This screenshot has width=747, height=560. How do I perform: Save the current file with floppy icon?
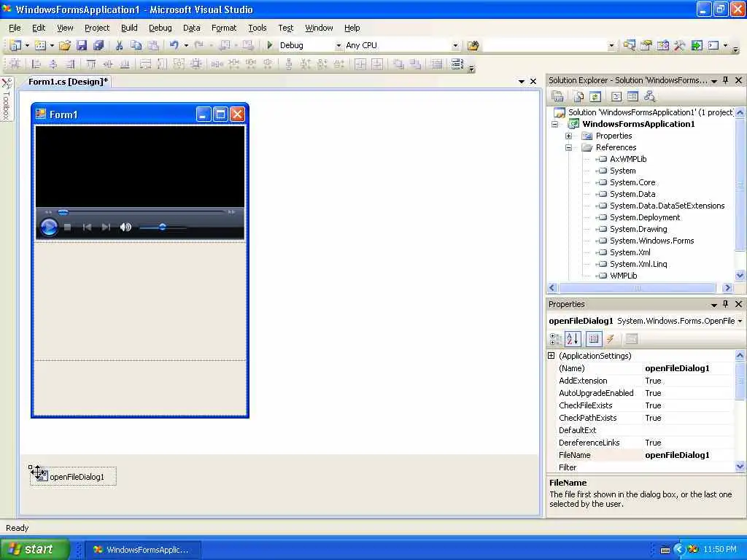(82, 45)
